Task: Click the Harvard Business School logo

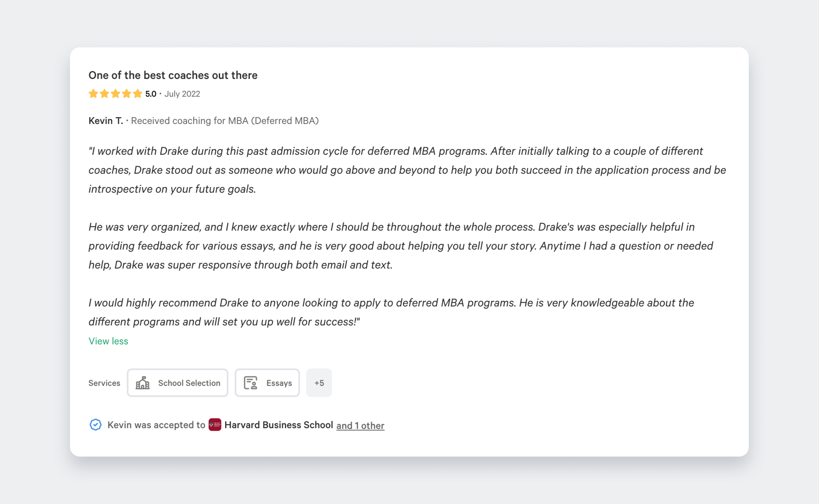Action: tap(215, 425)
